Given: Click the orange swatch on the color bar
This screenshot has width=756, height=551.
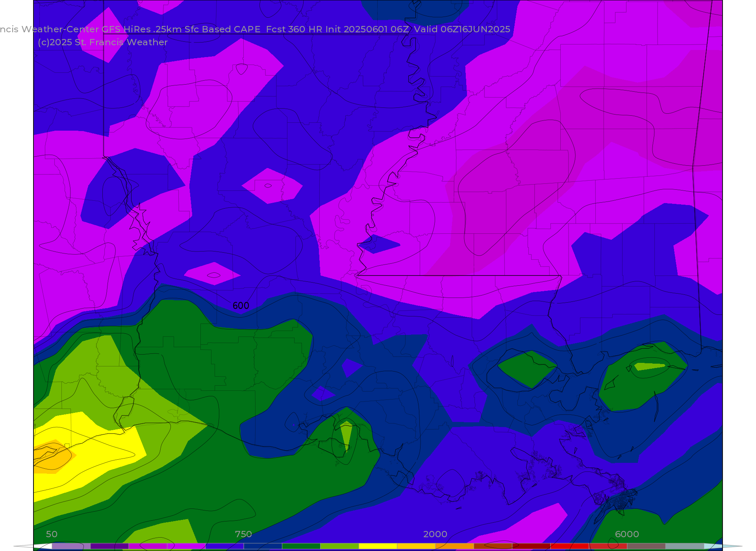Looking at the screenshot, I should click(x=454, y=546).
